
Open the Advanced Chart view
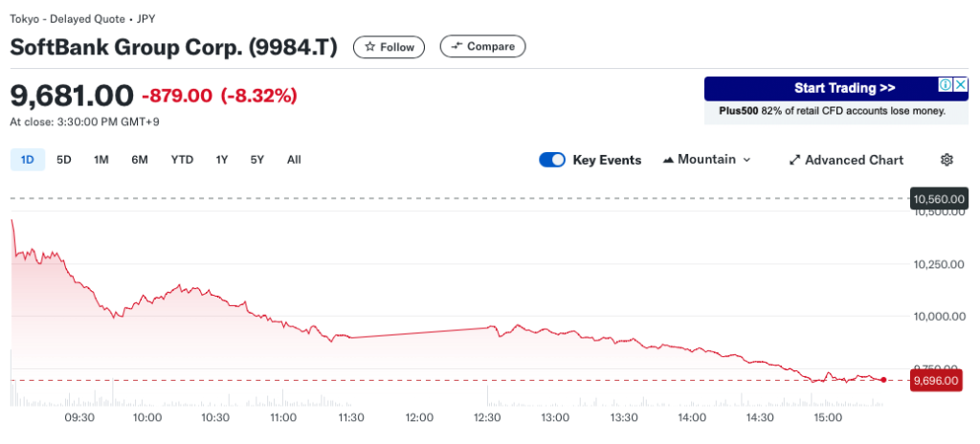click(x=845, y=160)
